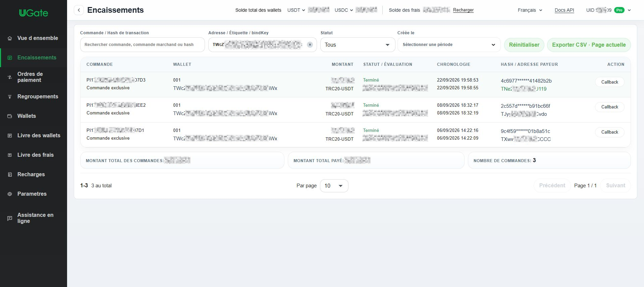Click the UGate logo
644x287 pixels.
tap(34, 13)
